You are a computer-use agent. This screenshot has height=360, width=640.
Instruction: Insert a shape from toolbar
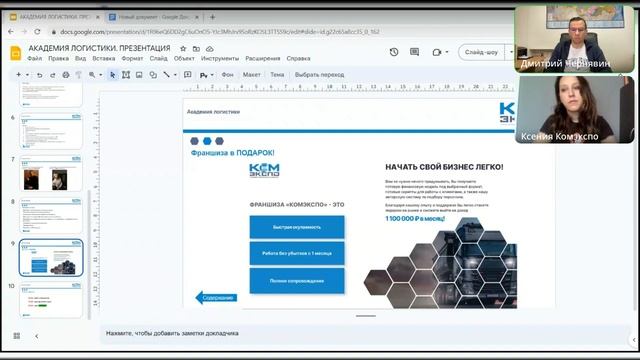(x=153, y=75)
